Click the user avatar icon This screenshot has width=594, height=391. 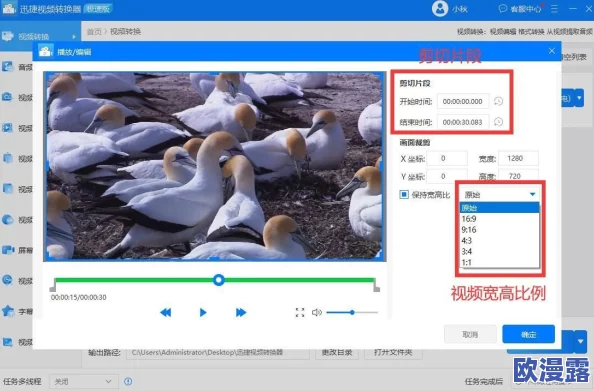[x=440, y=8]
